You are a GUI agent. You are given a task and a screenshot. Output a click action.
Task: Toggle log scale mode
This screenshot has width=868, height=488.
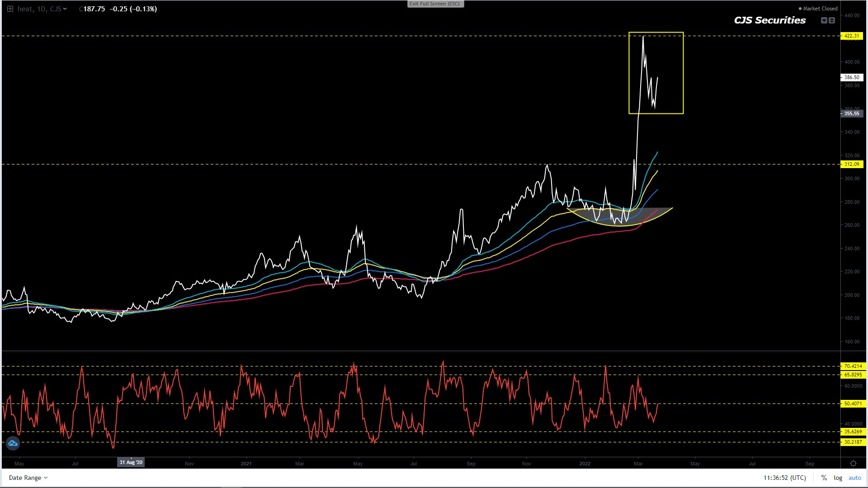(x=838, y=478)
